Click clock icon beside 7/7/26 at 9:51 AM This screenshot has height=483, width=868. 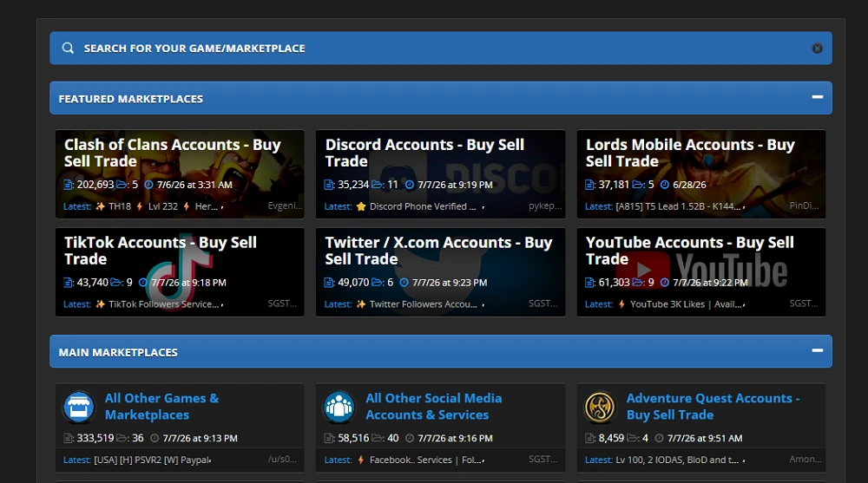[x=660, y=438]
